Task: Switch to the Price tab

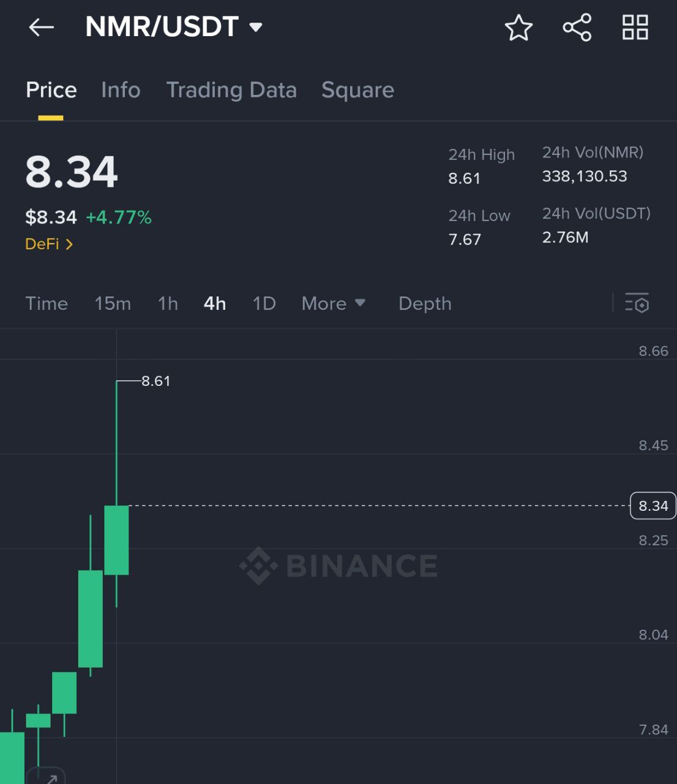Action: point(51,90)
